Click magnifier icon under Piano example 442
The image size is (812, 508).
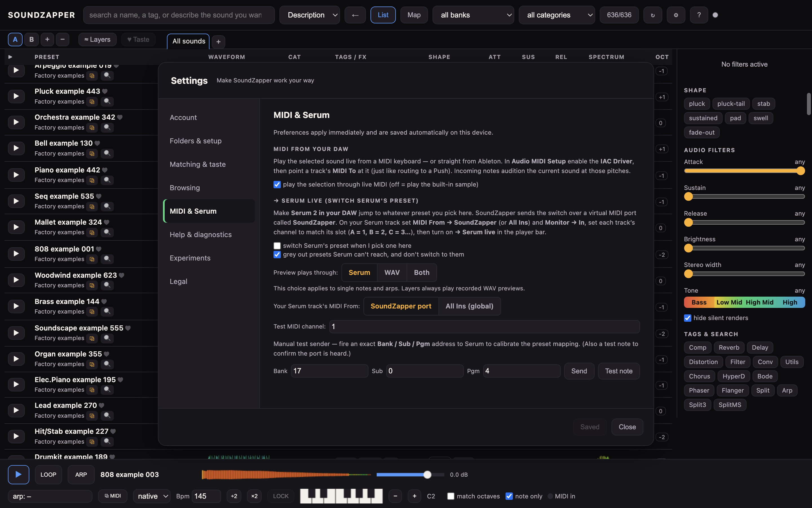click(107, 180)
